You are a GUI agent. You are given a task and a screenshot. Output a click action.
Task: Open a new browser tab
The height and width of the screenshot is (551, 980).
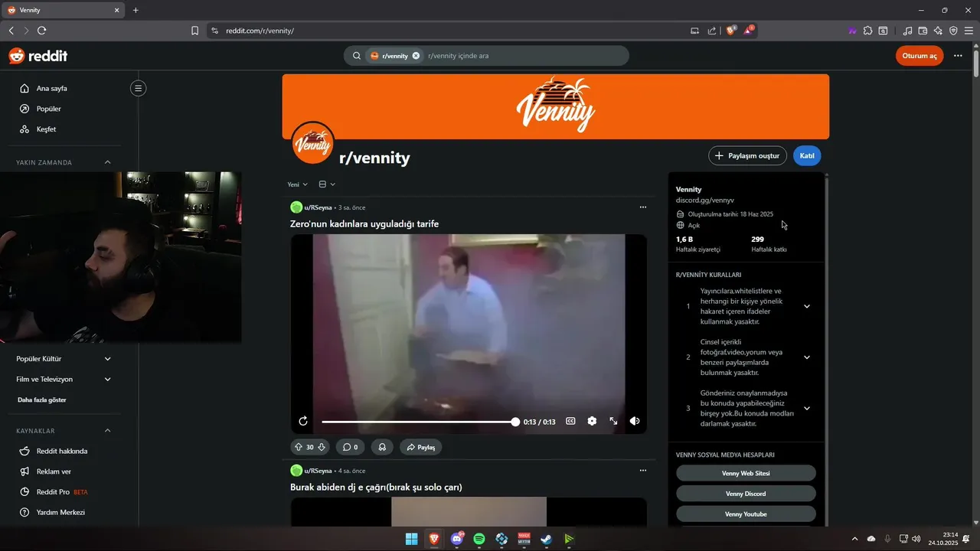point(136,10)
